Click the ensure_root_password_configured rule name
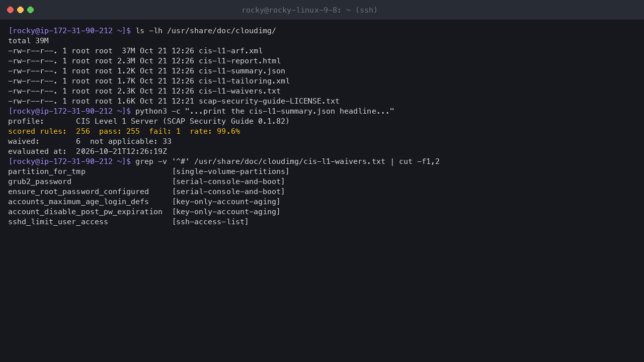644x362 pixels. (x=78, y=192)
